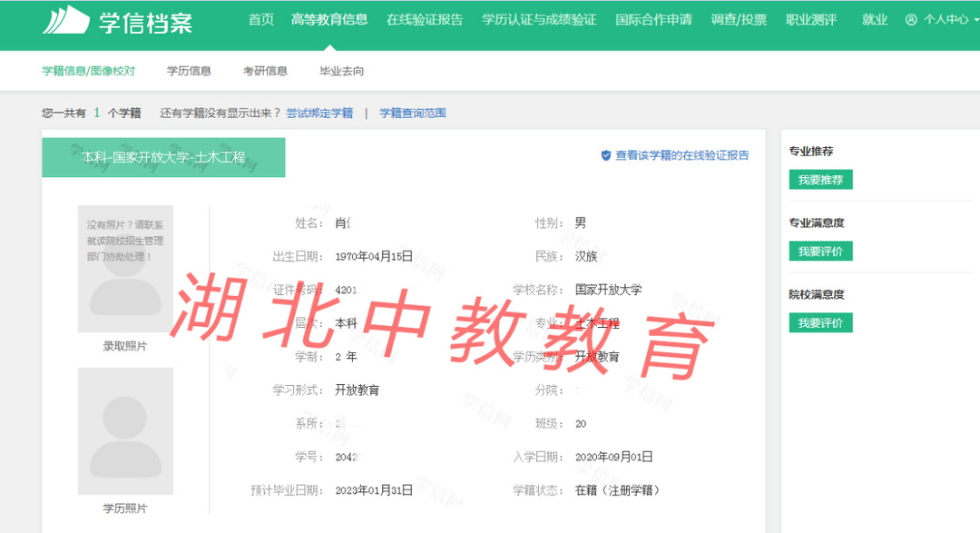Click 我要评价 under 院校满意度

pos(820,323)
